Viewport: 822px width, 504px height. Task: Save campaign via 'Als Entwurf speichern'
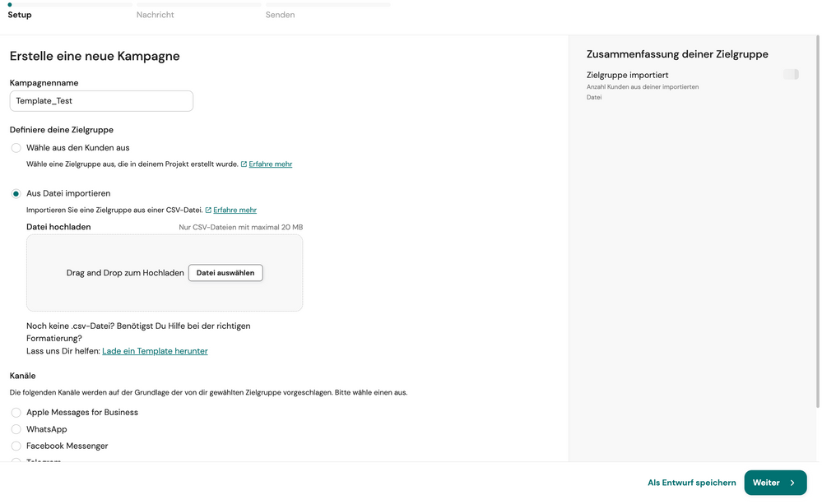[691, 483]
